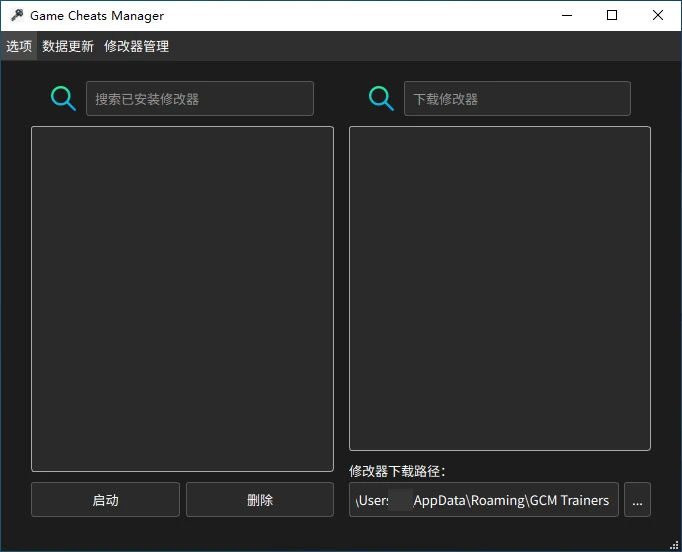Focus the 下载修改器 search field
The width and height of the screenshot is (682, 552).
click(x=517, y=99)
